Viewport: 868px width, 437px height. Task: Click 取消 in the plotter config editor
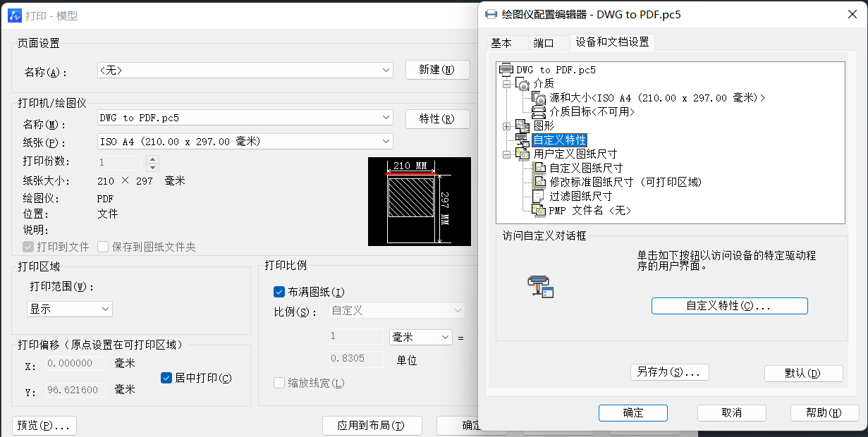point(731,413)
